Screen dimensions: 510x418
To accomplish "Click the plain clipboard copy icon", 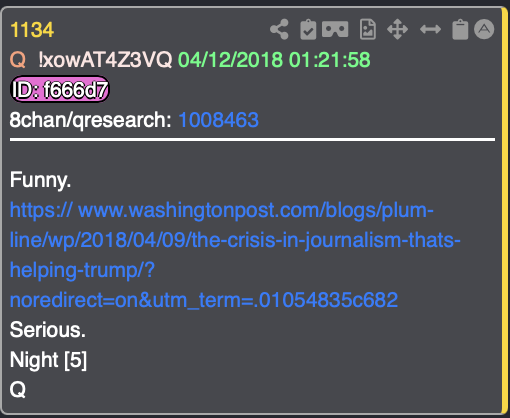I will pos(460,30).
